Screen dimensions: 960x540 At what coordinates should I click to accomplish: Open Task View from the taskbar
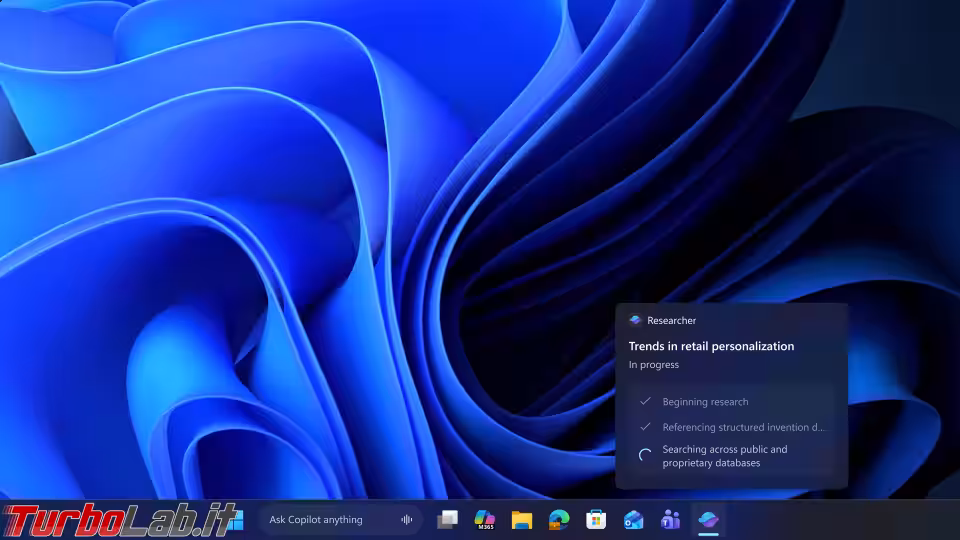(448, 520)
